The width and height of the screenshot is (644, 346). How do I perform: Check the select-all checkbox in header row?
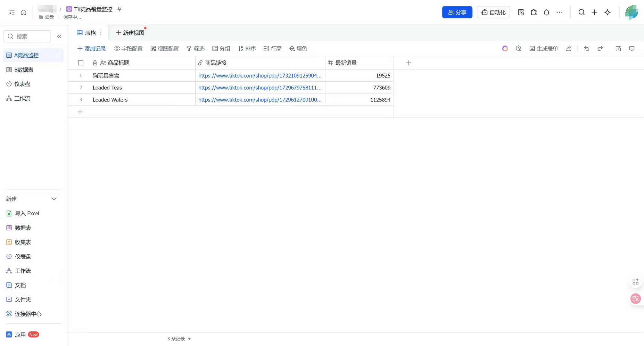(81, 63)
